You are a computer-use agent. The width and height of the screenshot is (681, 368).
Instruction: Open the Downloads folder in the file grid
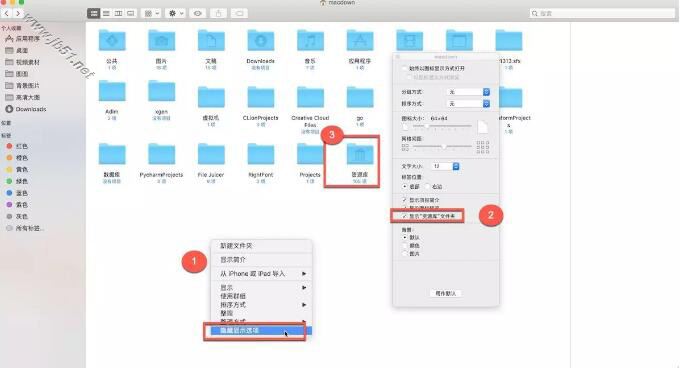coord(261,41)
